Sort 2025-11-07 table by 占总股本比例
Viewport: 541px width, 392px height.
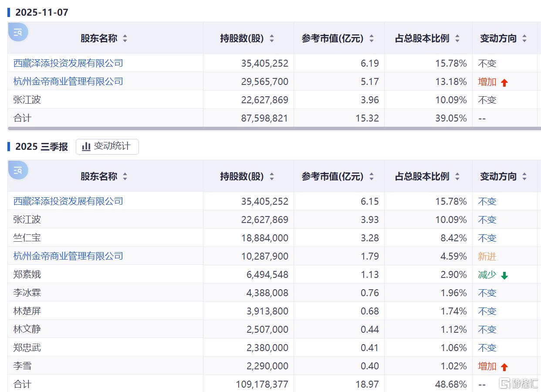(457, 38)
